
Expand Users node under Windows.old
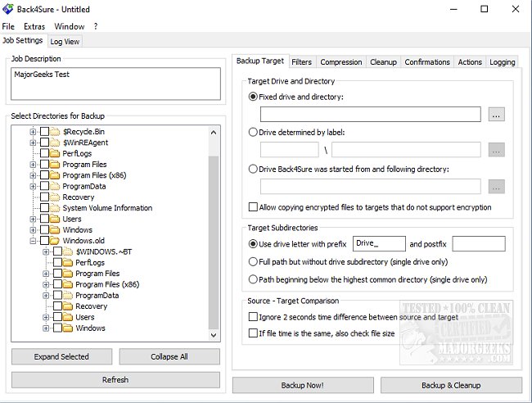pos(46,317)
